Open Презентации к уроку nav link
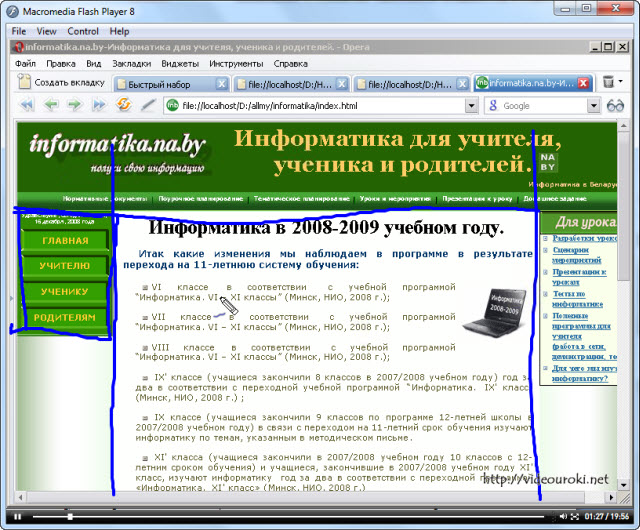This screenshot has height=530, width=640. 477,199
